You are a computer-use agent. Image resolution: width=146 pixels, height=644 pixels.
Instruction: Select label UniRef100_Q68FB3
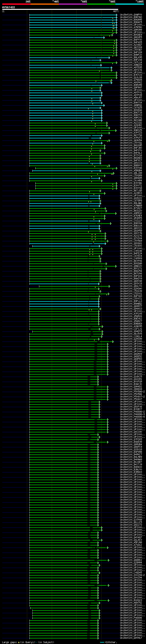pyautogui.click(x=131, y=359)
